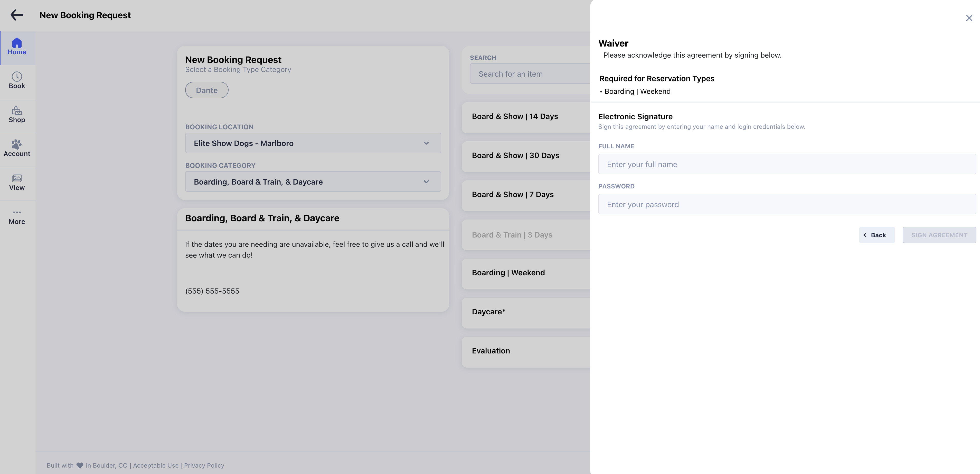980x474 pixels.
Task: Open the Account paw icon
Action: [x=17, y=149]
